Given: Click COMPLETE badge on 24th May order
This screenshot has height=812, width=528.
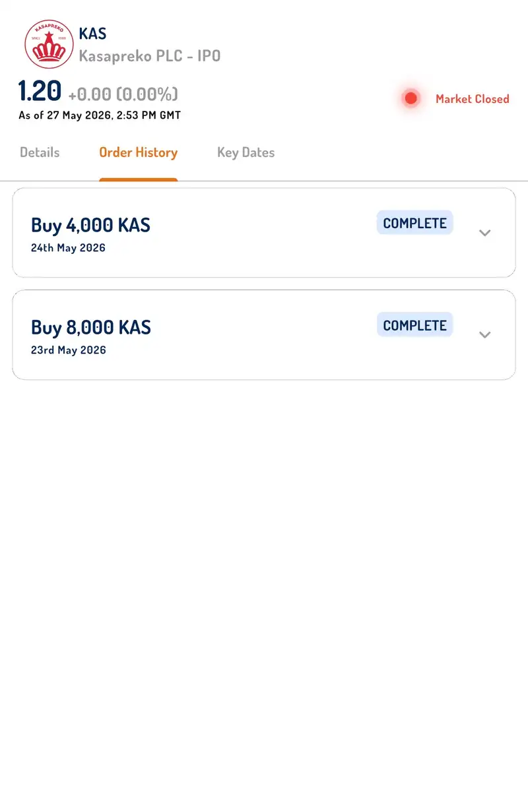Looking at the screenshot, I should click(415, 223).
